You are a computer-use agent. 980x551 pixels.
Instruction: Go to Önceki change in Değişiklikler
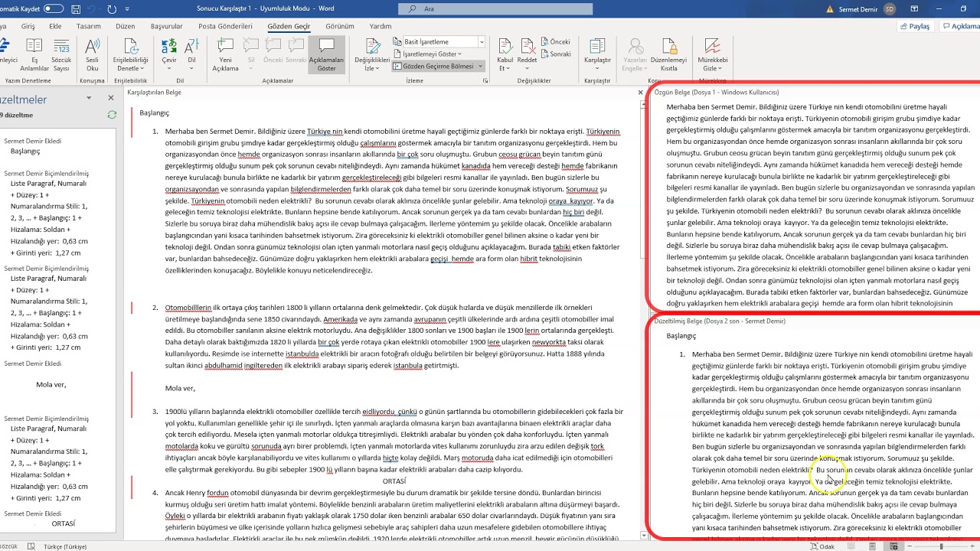(555, 41)
